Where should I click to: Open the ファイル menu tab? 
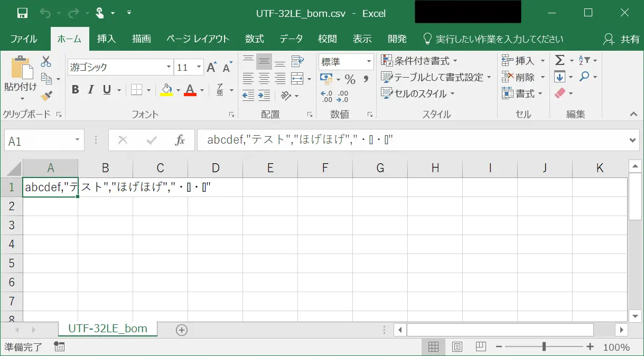coord(24,39)
